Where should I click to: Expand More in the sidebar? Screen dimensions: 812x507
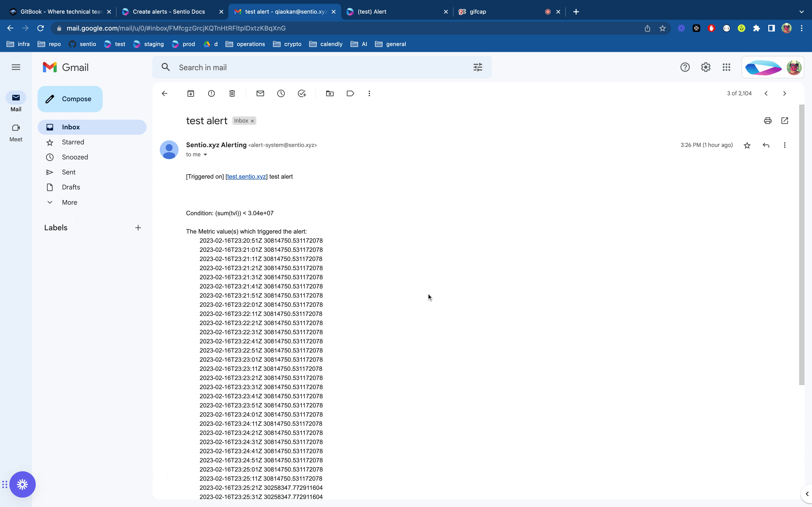pyautogui.click(x=70, y=202)
